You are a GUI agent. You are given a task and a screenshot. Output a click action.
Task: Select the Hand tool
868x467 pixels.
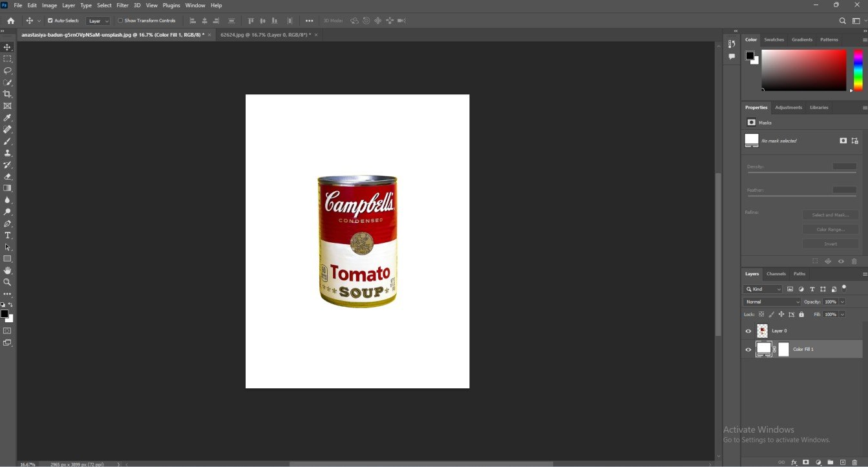pyautogui.click(x=8, y=271)
